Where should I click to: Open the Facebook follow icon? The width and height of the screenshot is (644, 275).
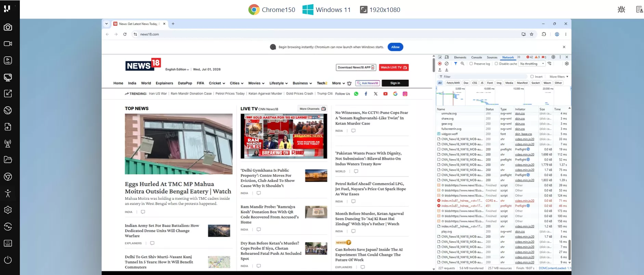tap(366, 94)
